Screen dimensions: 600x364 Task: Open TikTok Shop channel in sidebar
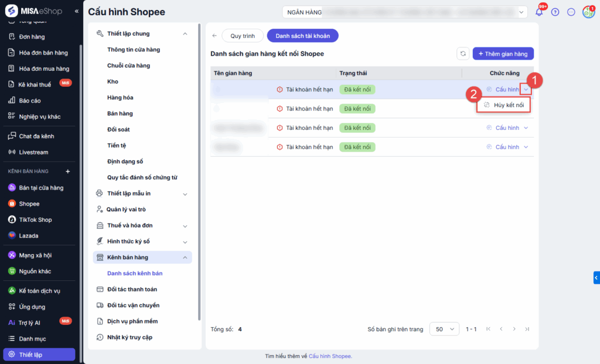tap(35, 219)
